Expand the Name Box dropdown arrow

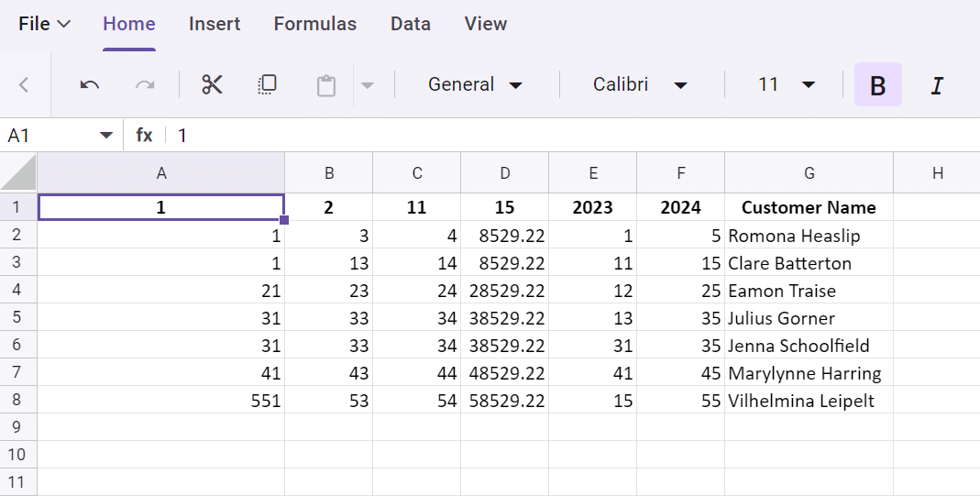[x=105, y=136]
